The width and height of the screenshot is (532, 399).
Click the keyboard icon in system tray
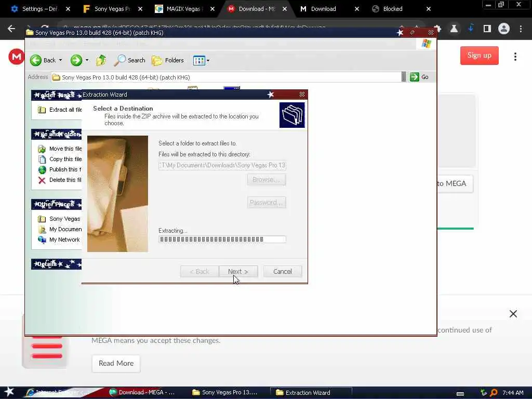pyautogui.click(x=460, y=393)
